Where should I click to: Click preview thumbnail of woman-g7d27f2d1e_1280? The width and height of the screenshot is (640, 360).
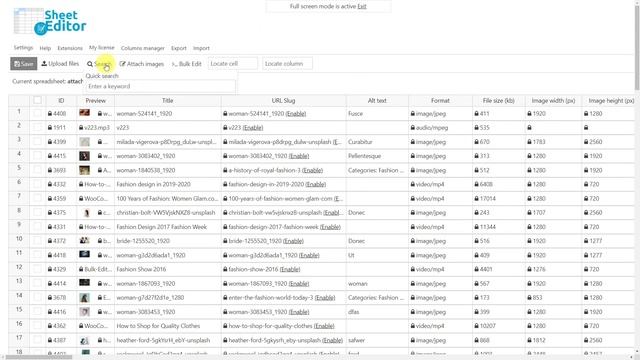[84, 298]
